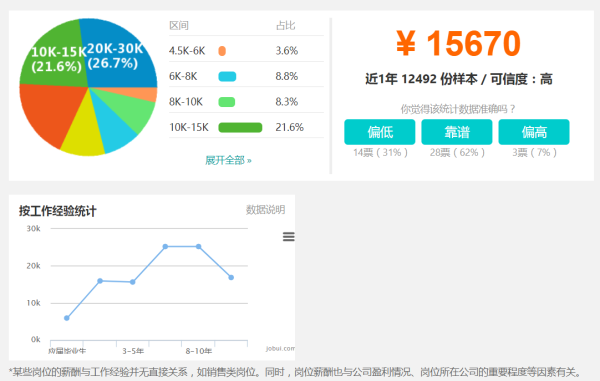Image resolution: width=600 pixels, height=381 pixels.
Task: Click the 6K-8K range label
Action: point(183,77)
